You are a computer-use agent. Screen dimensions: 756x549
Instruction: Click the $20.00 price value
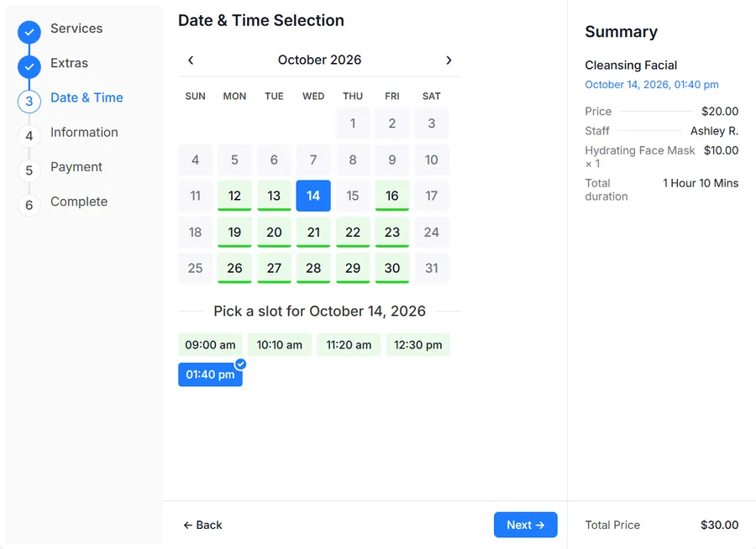(x=720, y=112)
